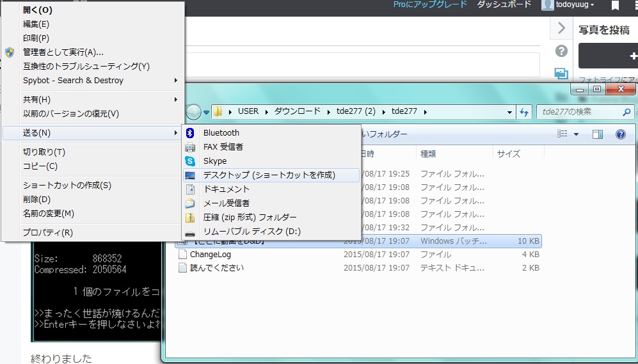Expand the arrow after the last tde277 breadcrumb
Image resolution: width=638 pixels, height=364 pixels.
[x=426, y=112]
